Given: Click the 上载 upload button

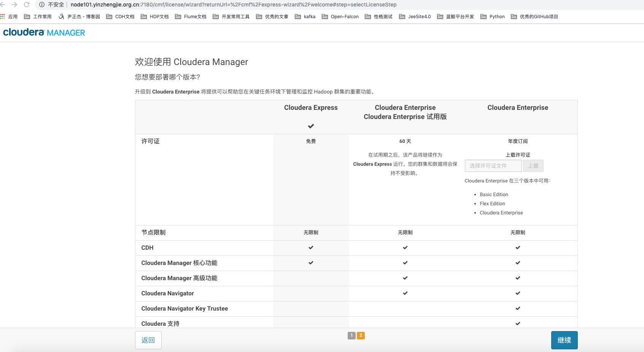Looking at the screenshot, I should coord(533,166).
